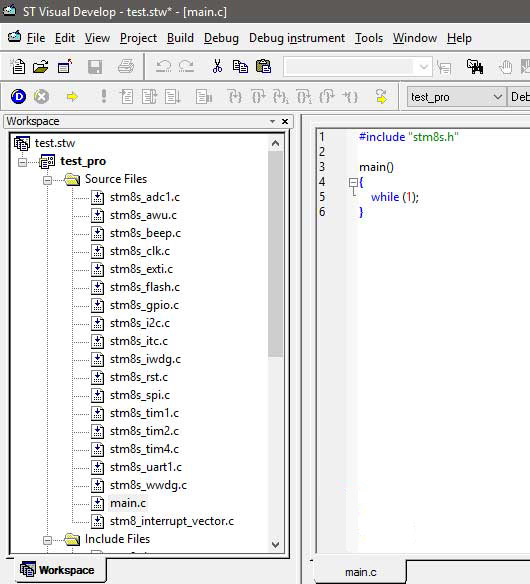Click the Copy icon in the toolbar
Image resolution: width=530 pixels, height=584 pixels.
(240, 67)
